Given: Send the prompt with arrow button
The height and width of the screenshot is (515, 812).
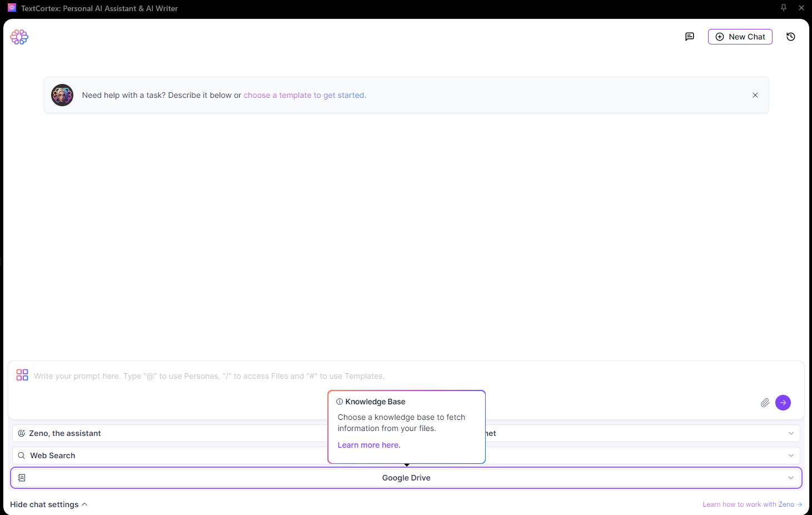Looking at the screenshot, I should pyautogui.click(x=783, y=403).
